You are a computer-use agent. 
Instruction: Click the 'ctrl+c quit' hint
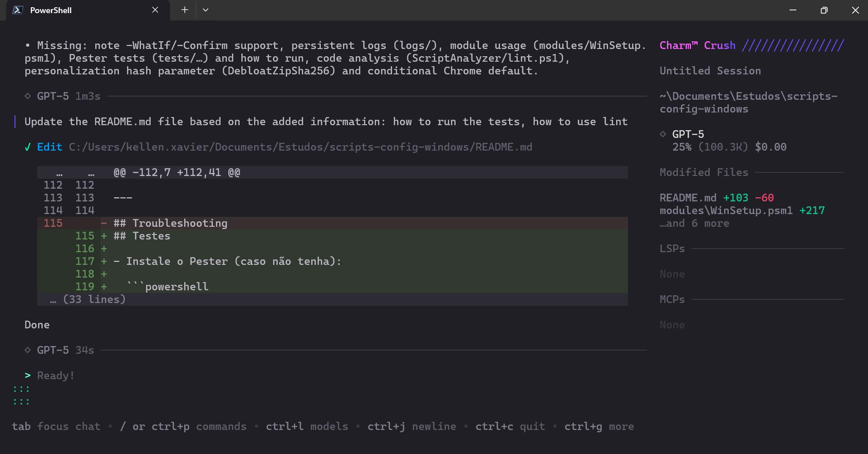coord(510,426)
